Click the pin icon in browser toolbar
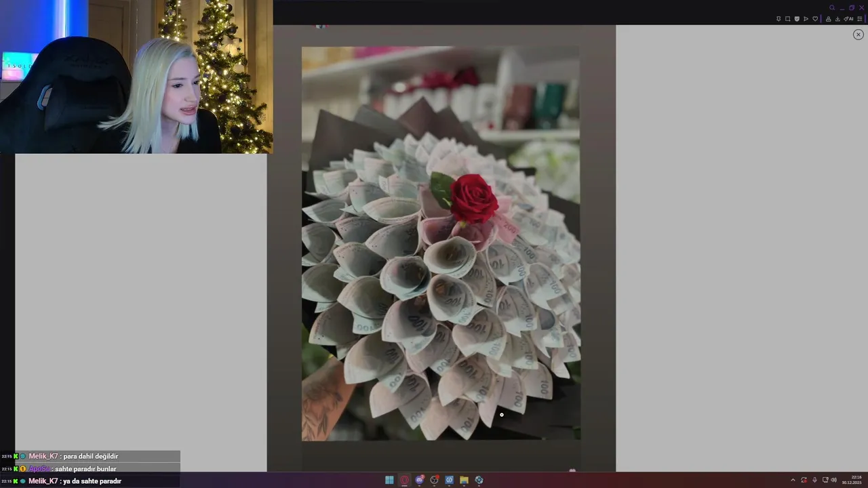Screen dimensions: 868x488 point(778,19)
